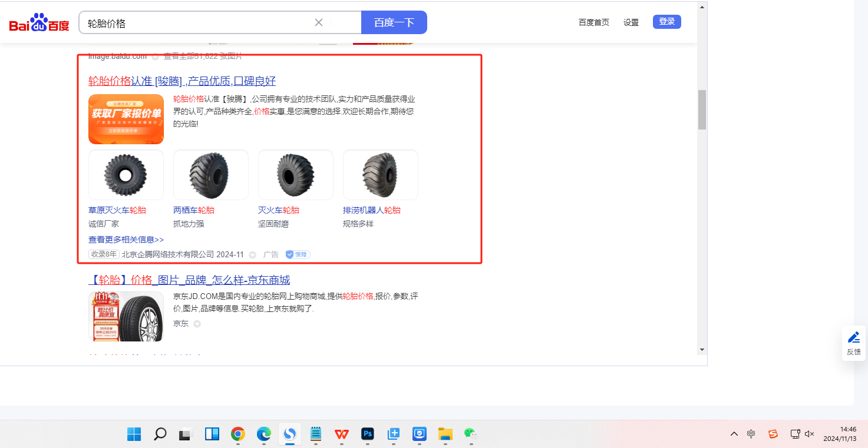Open File Explorer from the taskbar
The height and width of the screenshot is (448, 868).
click(445, 434)
